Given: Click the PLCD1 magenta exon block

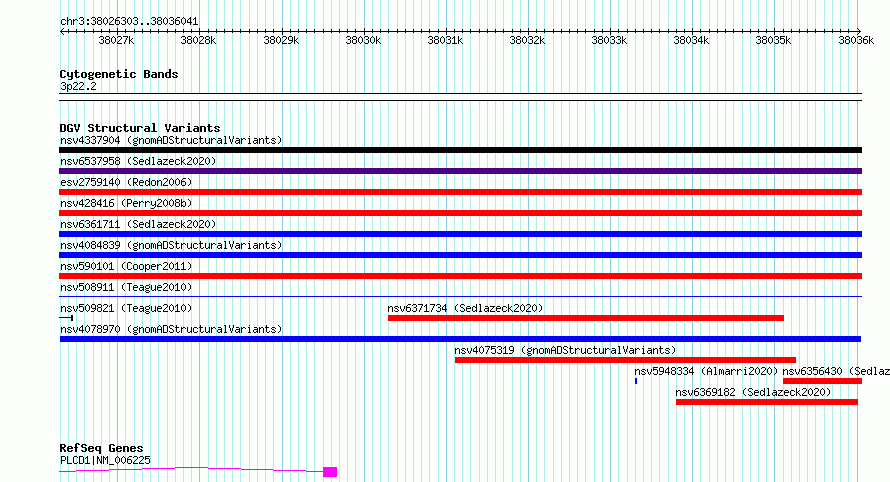Looking at the screenshot, I should 330,472.
